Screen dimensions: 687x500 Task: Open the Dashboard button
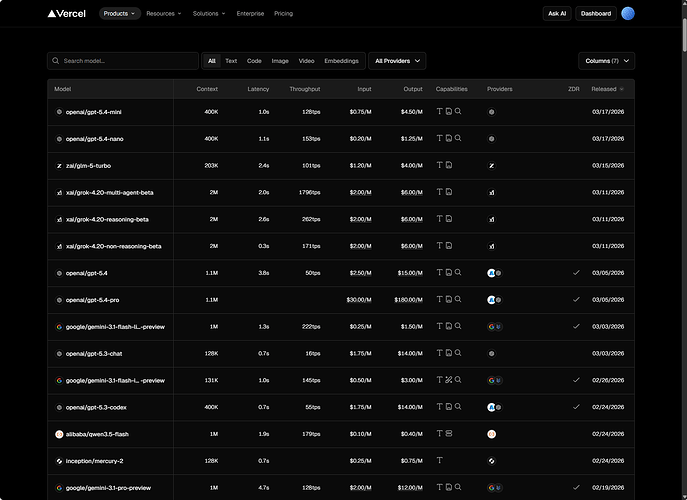pos(596,14)
